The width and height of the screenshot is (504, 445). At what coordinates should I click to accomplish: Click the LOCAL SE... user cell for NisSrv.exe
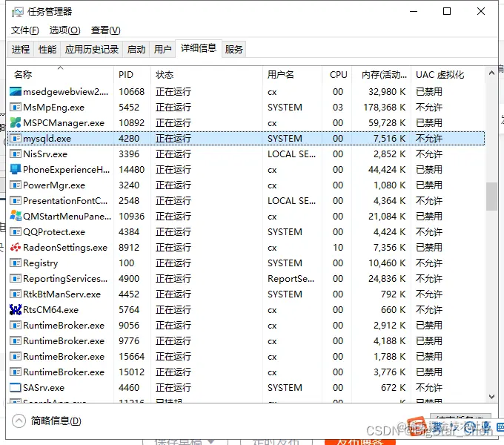click(291, 154)
